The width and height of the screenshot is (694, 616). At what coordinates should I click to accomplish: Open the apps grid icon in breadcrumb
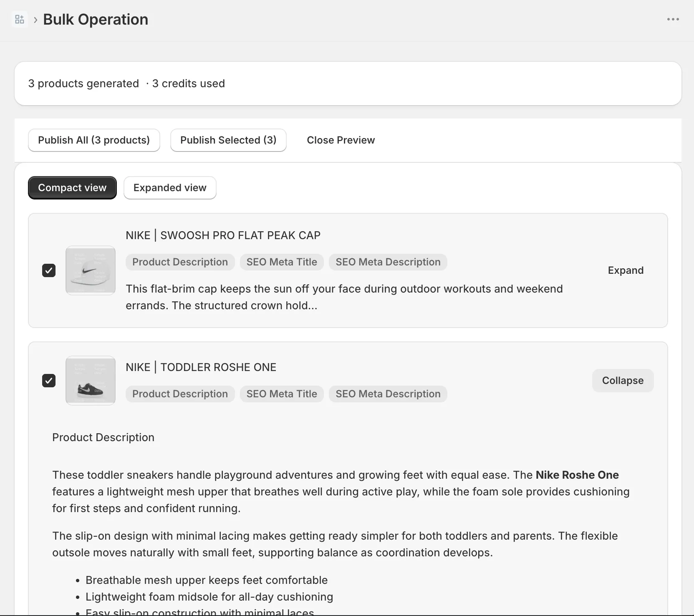tap(20, 19)
